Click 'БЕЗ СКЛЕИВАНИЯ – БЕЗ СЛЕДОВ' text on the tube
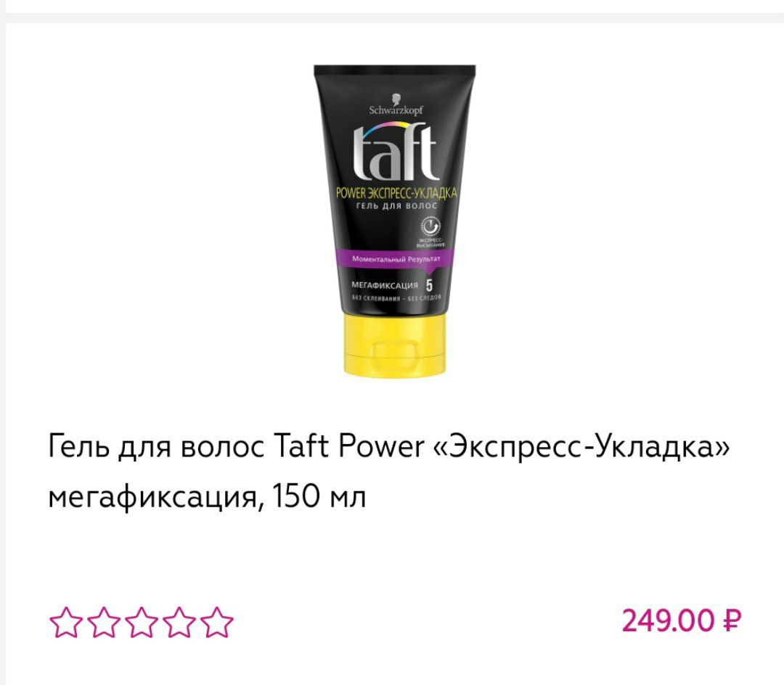Viewport: 784px width, 685px height. [x=396, y=298]
